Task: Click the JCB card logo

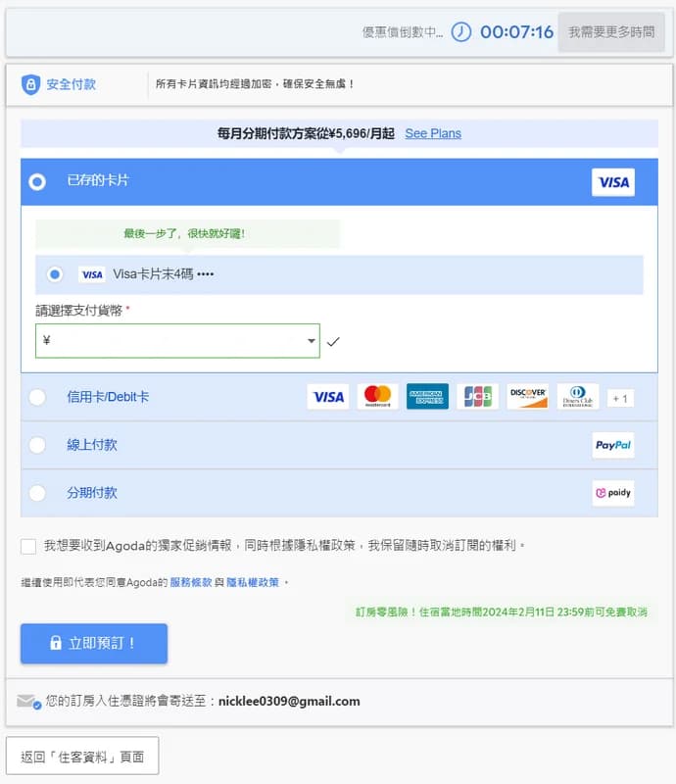Action: 477,397
